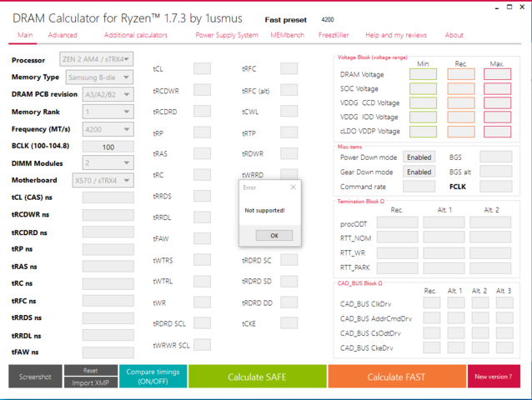
Task: Open the About tab
Action: (x=454, y=35)
